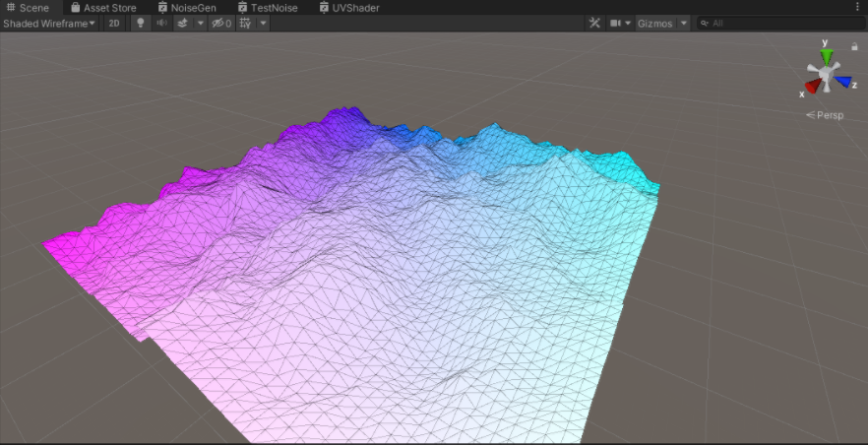This screenshot has height=446, width=868.
Task: Switch to the NoiseGen tab
Action: click(x=187, y=7)
